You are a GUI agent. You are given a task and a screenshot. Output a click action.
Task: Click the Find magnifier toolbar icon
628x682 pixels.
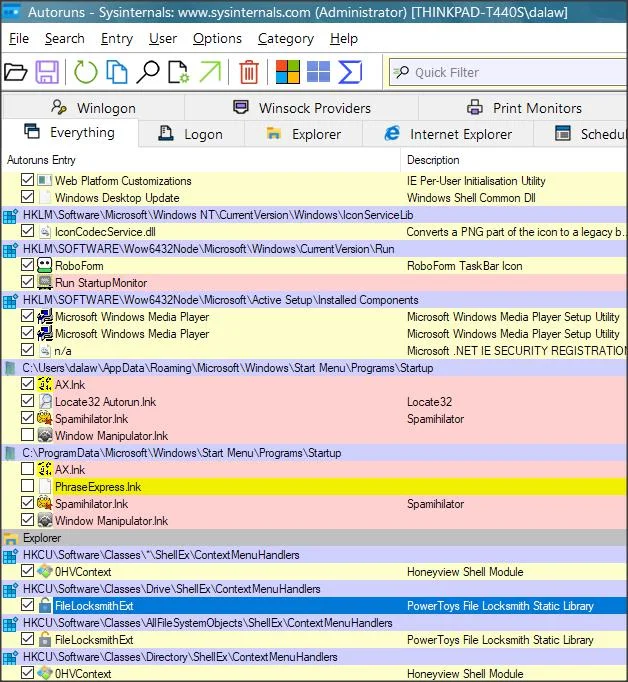coord(148,72)
